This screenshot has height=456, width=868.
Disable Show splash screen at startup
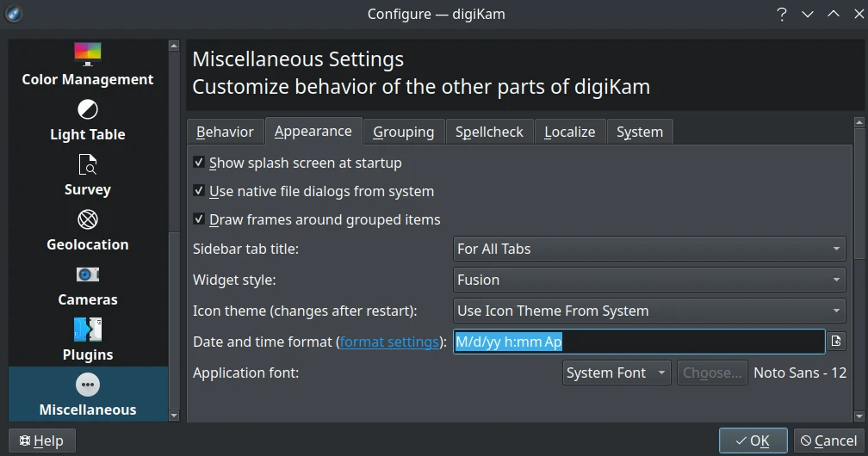click(x=199, y=163)
